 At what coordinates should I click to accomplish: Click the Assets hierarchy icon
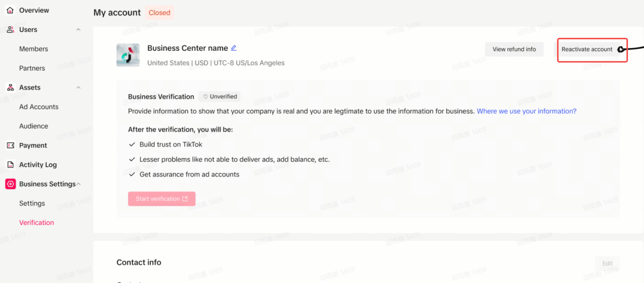coord(10,87)
